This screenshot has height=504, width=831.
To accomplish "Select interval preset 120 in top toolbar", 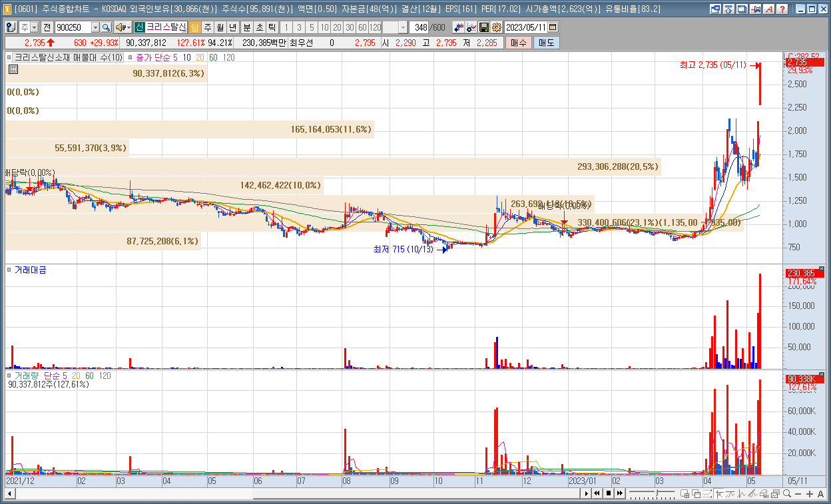I will 375,27.
